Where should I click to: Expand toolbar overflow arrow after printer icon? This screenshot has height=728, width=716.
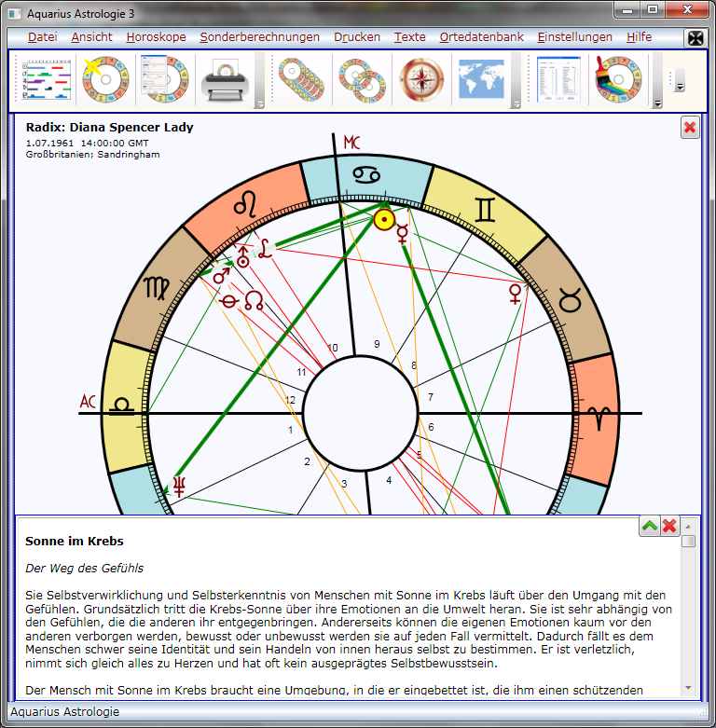259,103
